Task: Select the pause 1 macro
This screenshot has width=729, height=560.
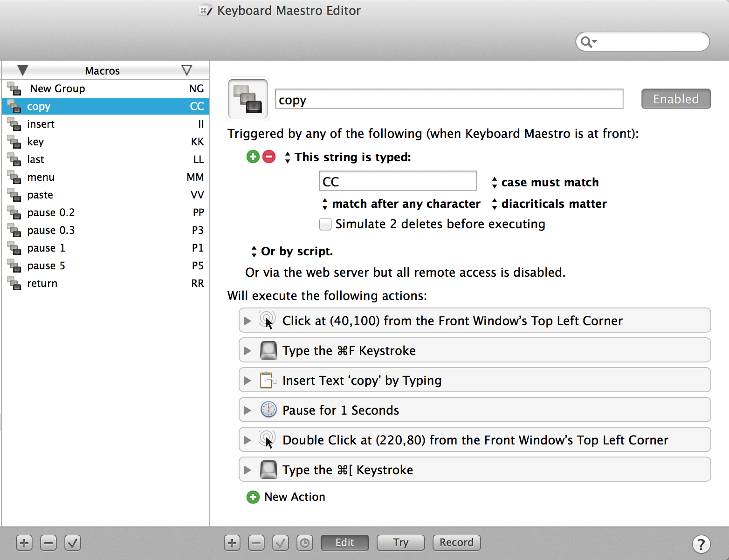Action: (x=105, y=248)
